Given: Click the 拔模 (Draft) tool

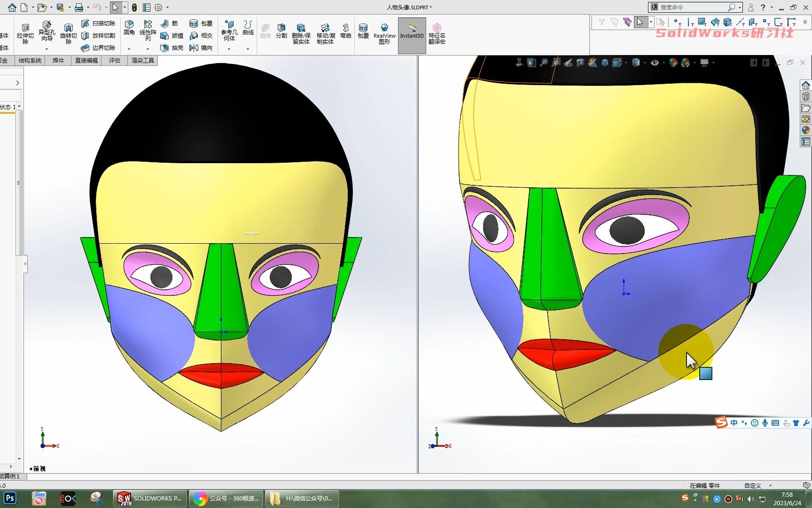Looking at the screenshot, I should pos(172,35).
